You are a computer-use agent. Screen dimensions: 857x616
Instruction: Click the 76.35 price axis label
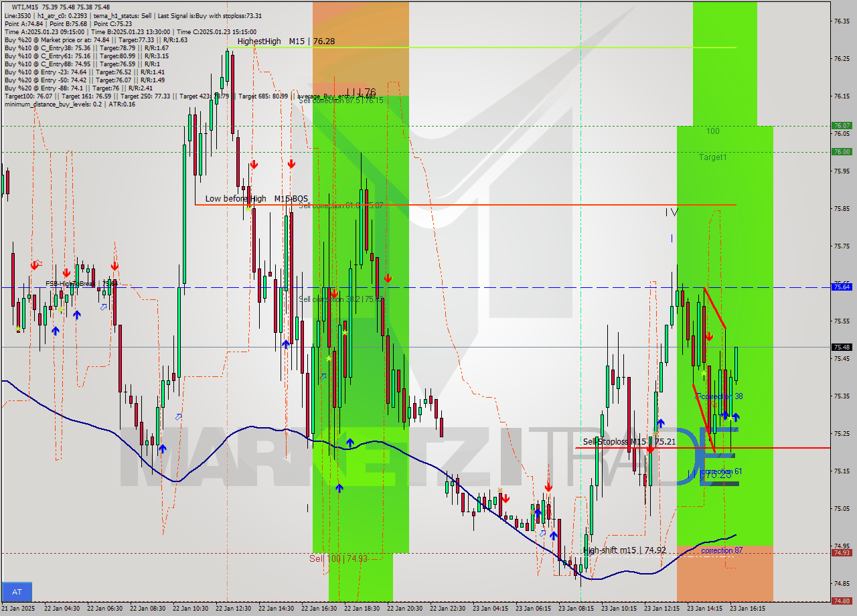pos(841,21)
